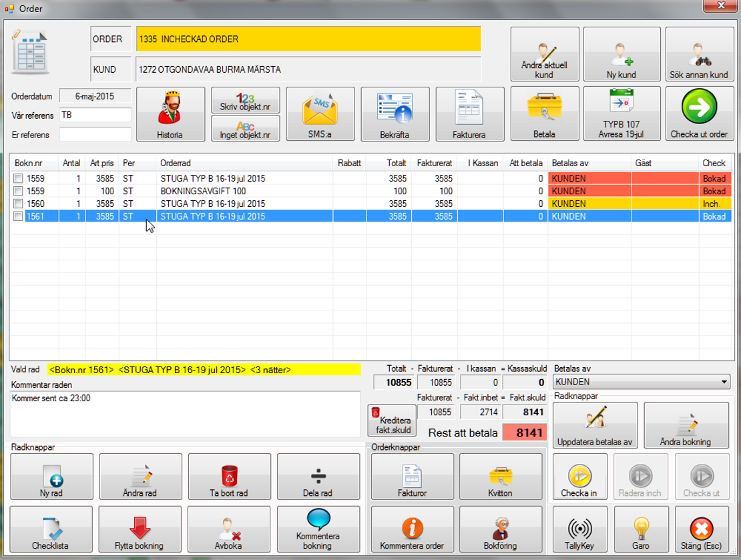This screenshot has width=741, height=560.
Task: Click the Bokn.nr column header
Action: point(34,163)
